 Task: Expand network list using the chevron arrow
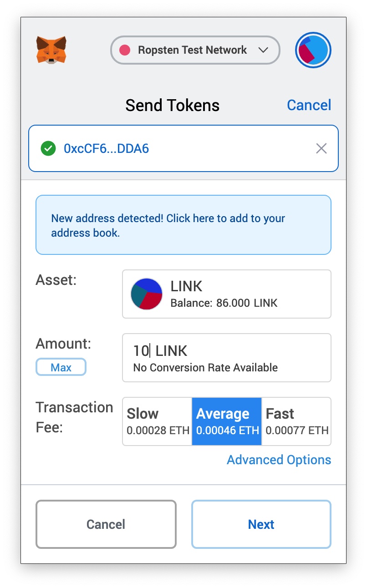[263, 50]
